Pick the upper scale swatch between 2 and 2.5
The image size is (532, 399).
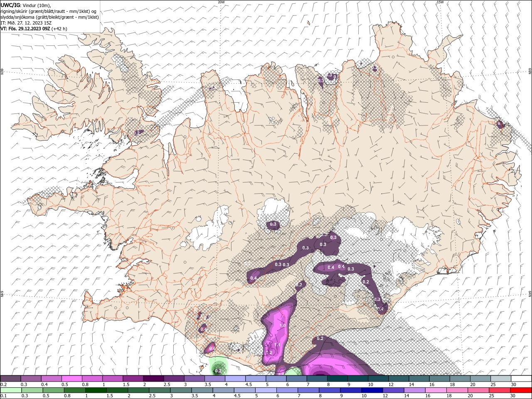(x=153, y=379)
